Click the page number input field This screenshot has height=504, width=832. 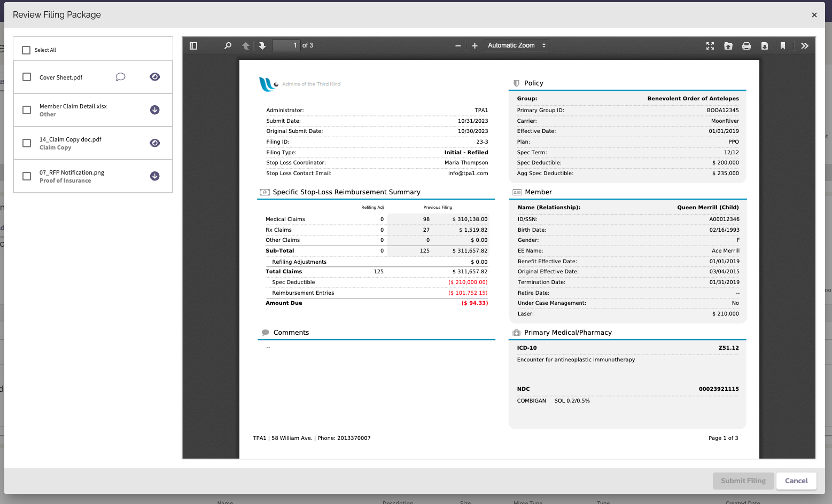point(286,45)
